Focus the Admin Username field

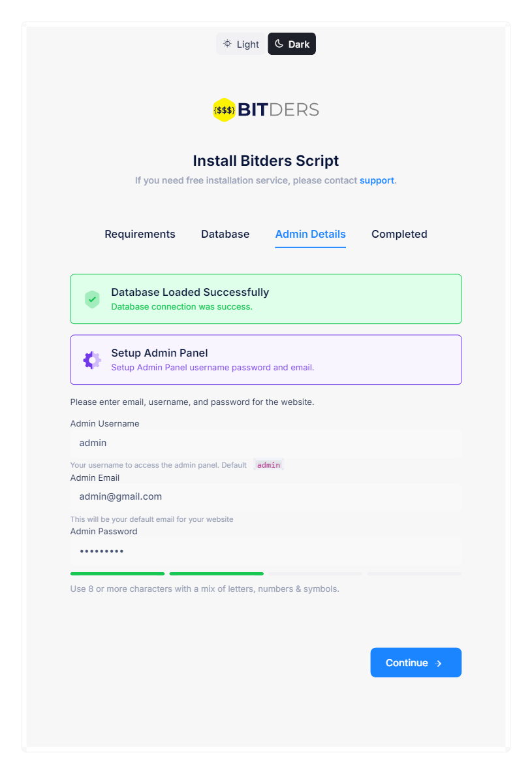click(266, 443)
